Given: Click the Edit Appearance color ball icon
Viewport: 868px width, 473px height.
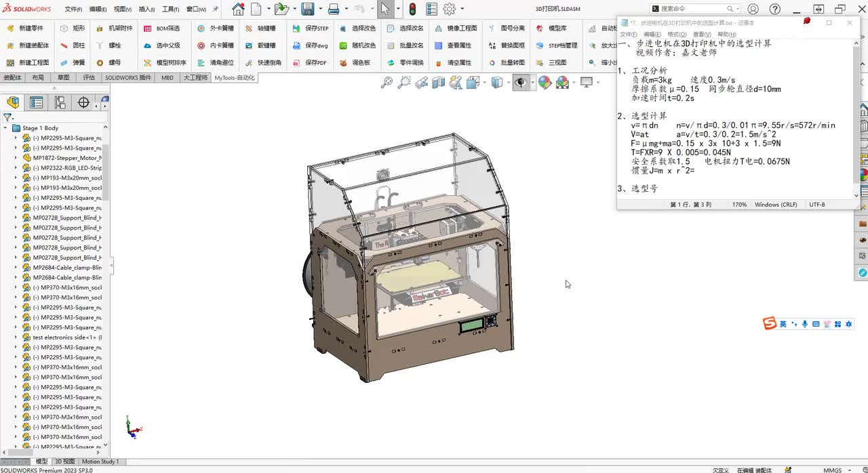Looking at the screenshot, I should (545, 83).
